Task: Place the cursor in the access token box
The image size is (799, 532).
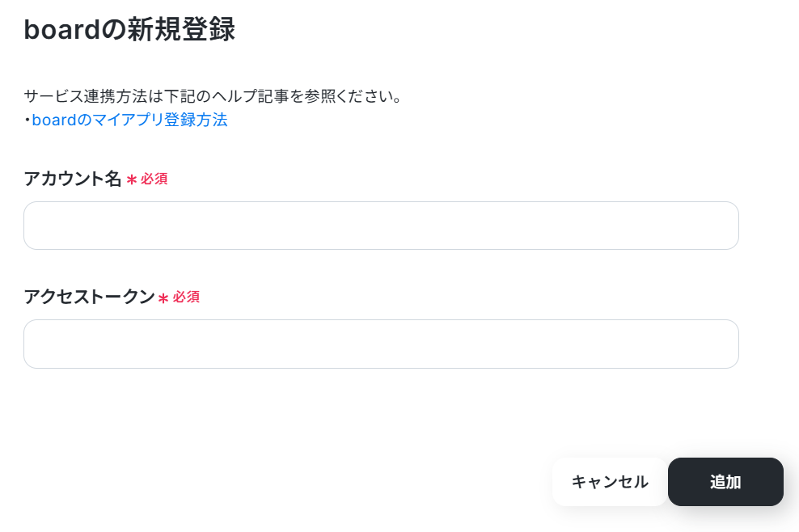Action: point(381,344)
